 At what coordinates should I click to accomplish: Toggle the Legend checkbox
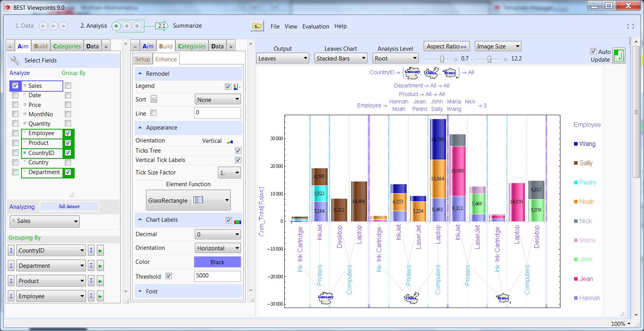228,87
